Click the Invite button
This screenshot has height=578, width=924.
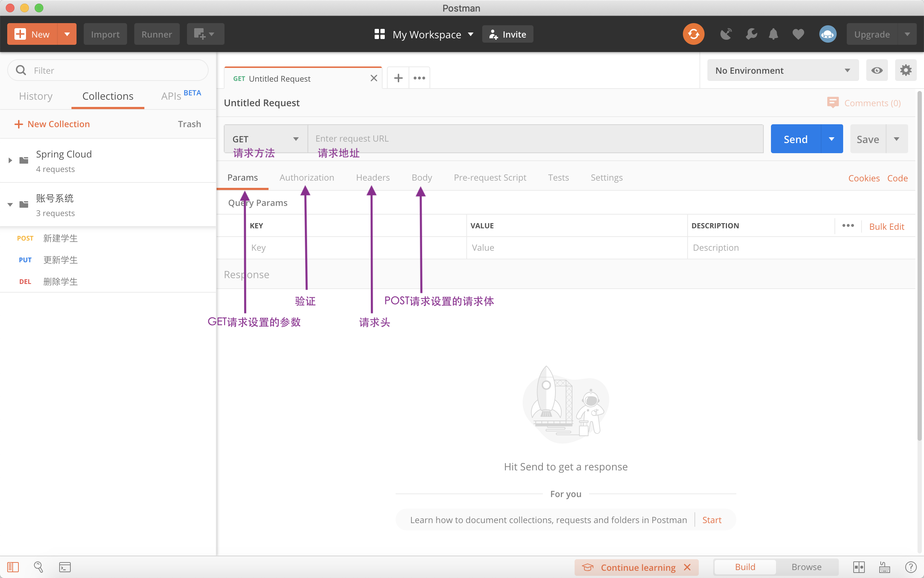pyautogui.click(x=507, y=34)
